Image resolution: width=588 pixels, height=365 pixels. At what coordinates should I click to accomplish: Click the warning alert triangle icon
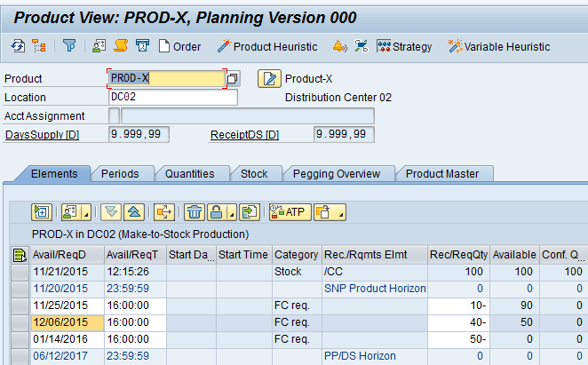[339, 46]
